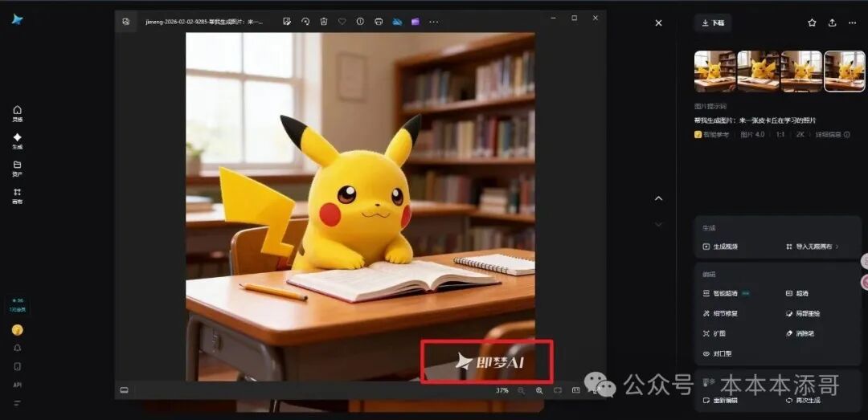
Task: Zoom in with the magnifier plus icon
Action: 539,390
